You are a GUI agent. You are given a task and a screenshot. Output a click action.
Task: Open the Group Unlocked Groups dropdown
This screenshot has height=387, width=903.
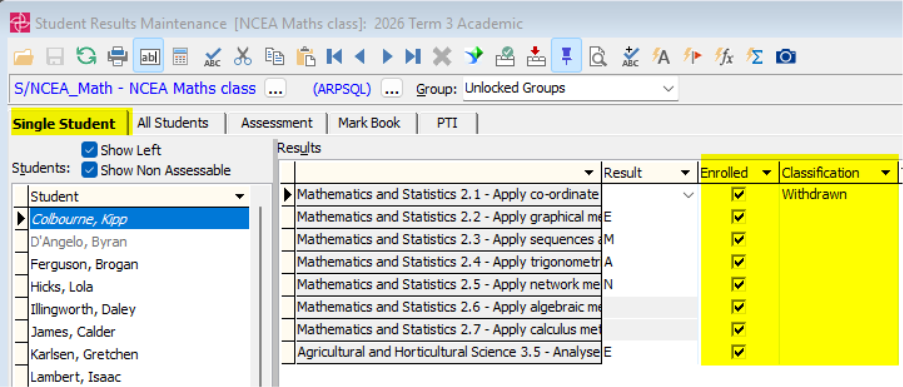(668, 89)
